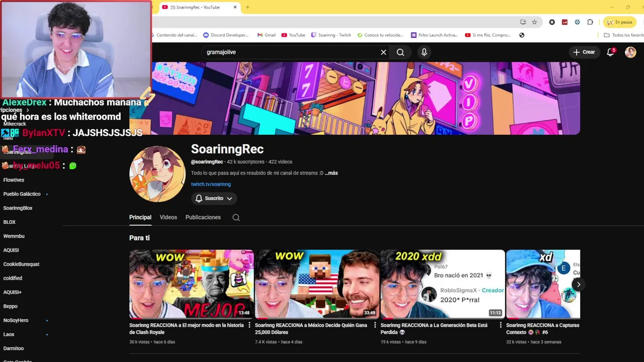Open the Conoce tu velocidad bookmark

click(x=380, y=35)
